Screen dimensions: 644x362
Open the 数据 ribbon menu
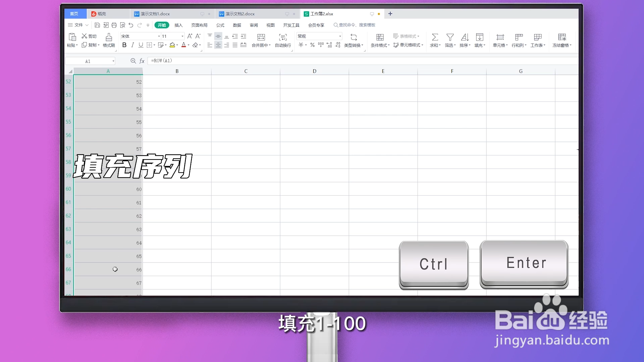click(237, 25)
